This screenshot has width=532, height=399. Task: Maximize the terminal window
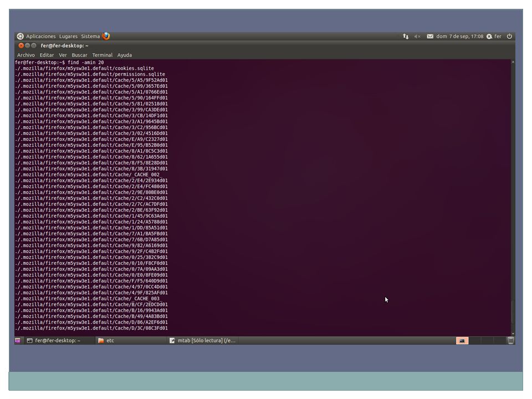[34, 45]
